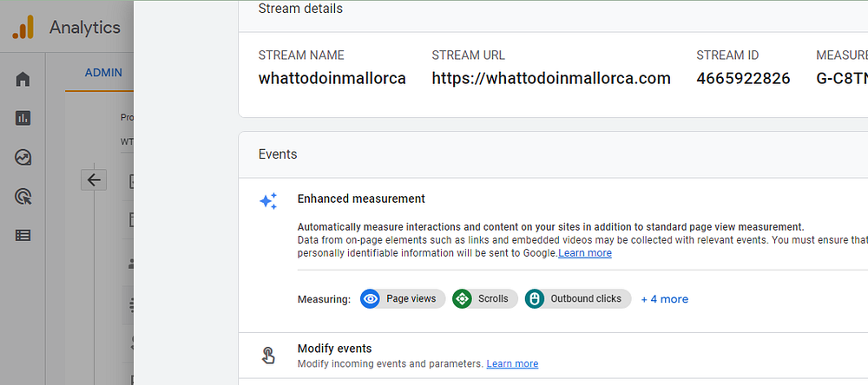Click the Page views eye icon

[371, 298]
